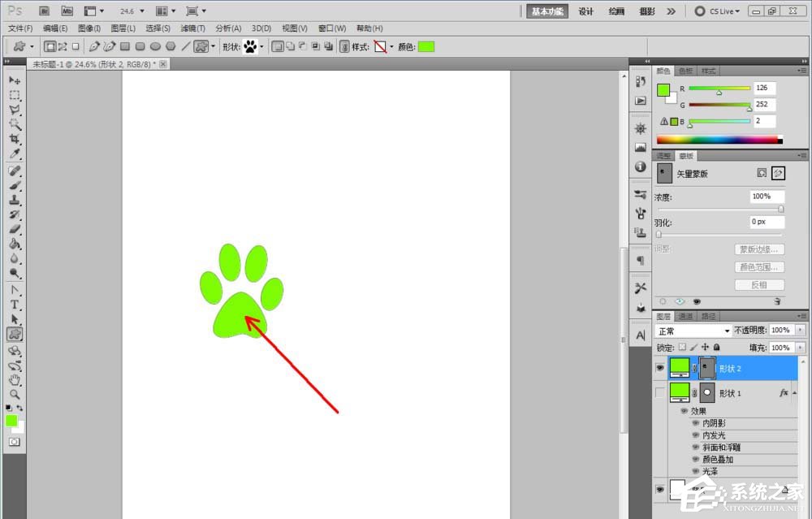Select the Brush tool
This screenshot has height=519, width=812.
[15, 185]
